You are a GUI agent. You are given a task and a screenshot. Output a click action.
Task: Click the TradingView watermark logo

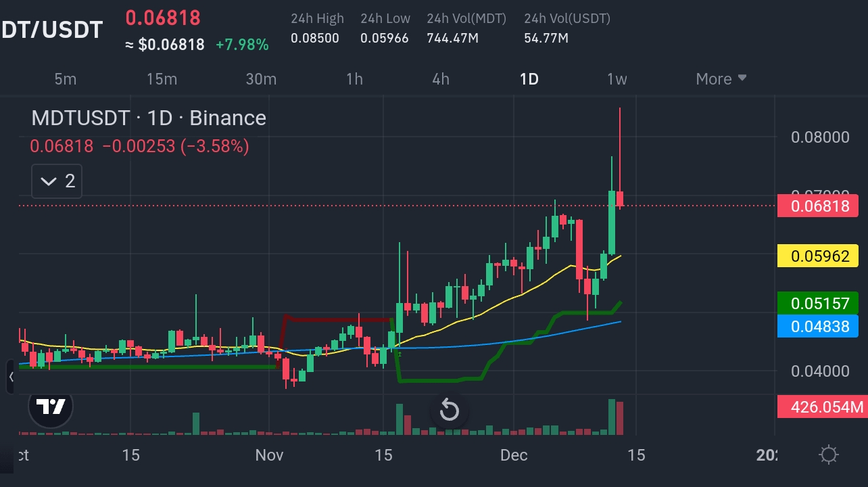[51, 407]
